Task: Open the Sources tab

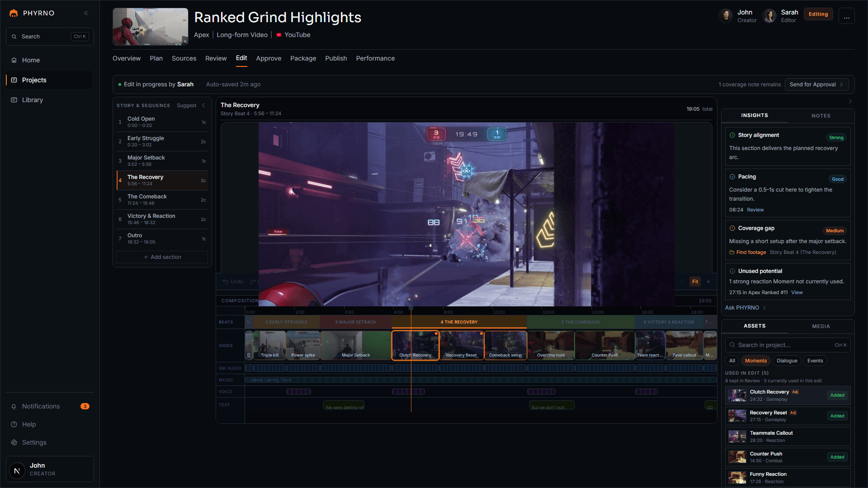Action: click(184, 58)
